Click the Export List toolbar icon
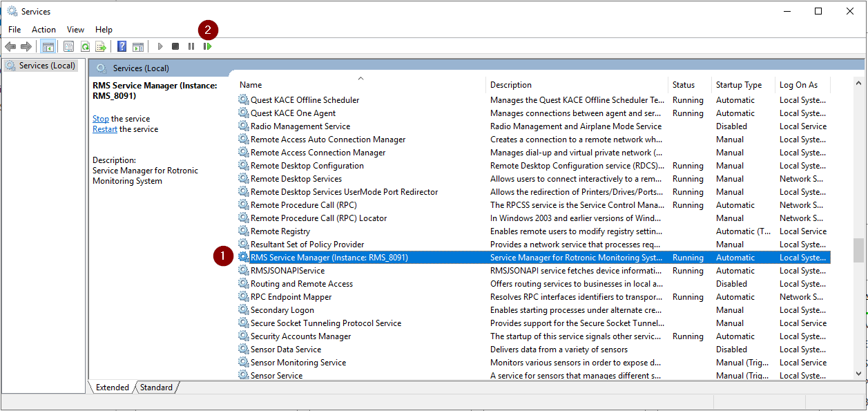The width and height of the screenshot is (868, 411). point(101,46)
